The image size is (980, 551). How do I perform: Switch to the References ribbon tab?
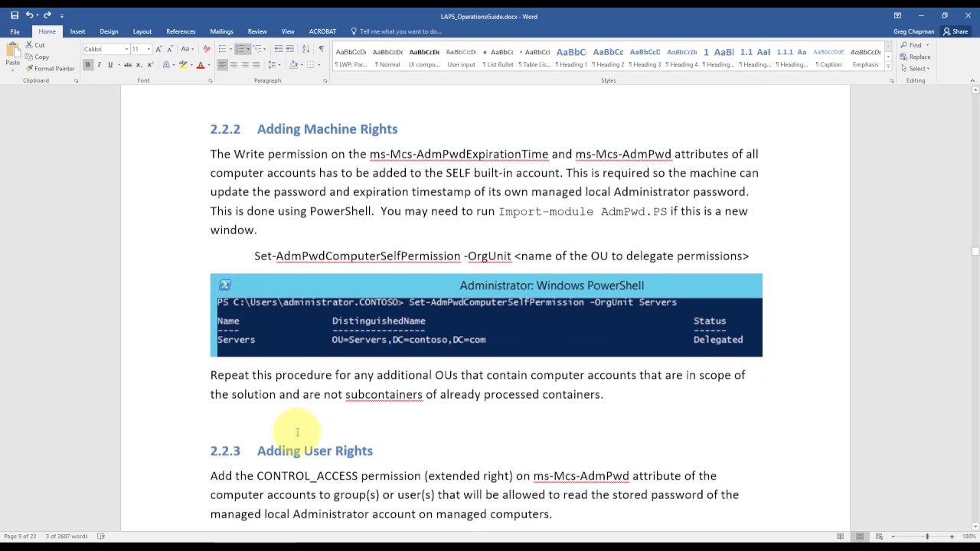pos(181,31)
